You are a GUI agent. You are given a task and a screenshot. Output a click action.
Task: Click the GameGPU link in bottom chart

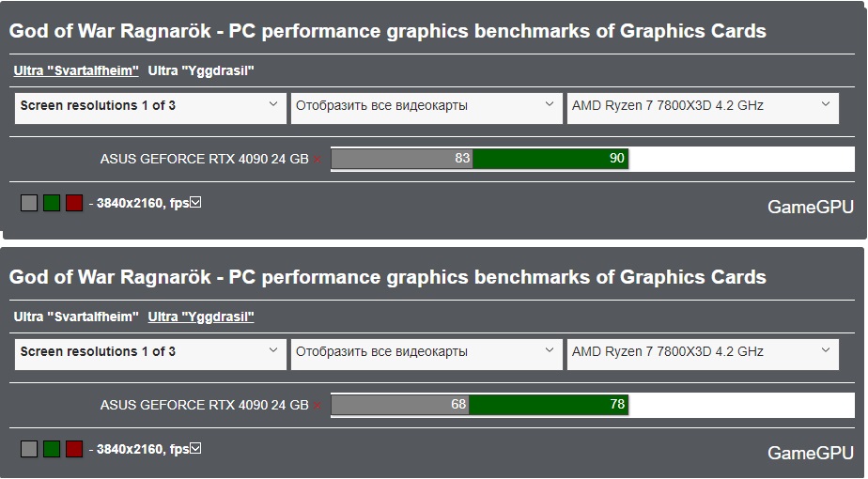[811, 453]
